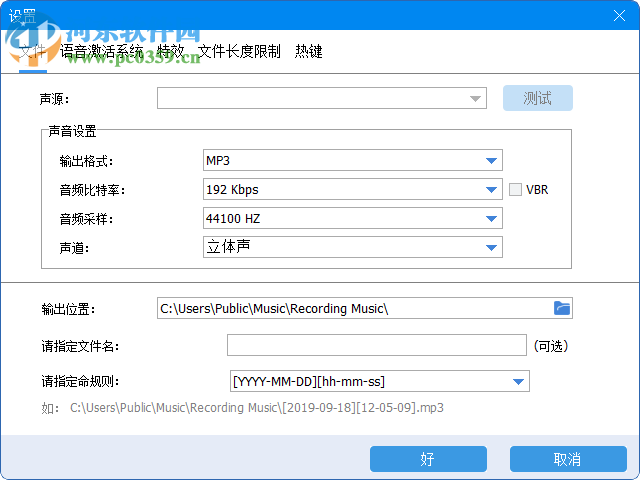Enable the VBR checkbox
Image resolution: width=640 pixels, height=480 pixels.
(x=515, y=189)
